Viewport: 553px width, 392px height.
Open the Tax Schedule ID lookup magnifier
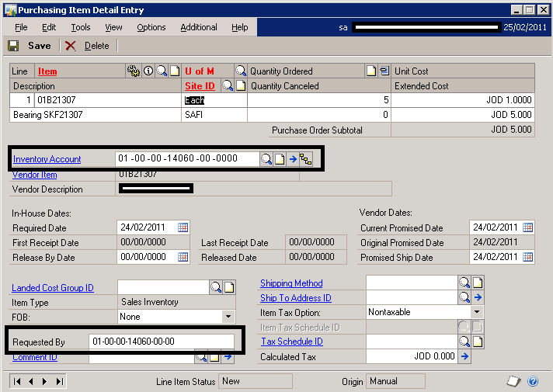[x=464, y=342]
